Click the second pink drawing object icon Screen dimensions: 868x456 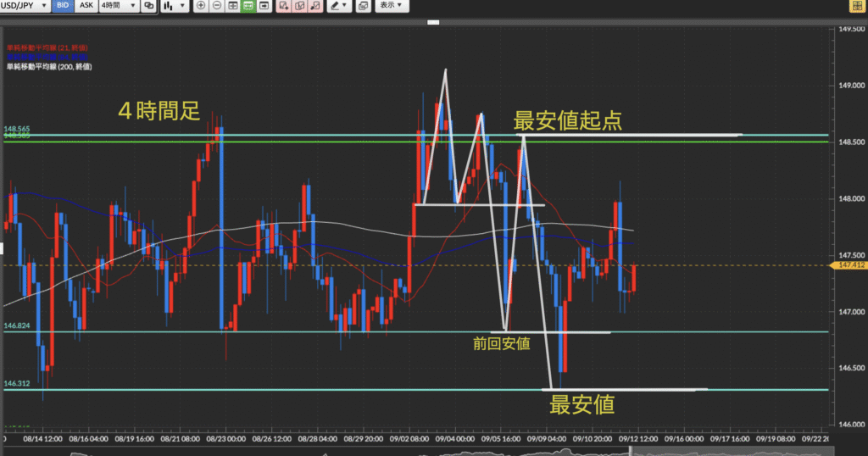tap(299, 6)
